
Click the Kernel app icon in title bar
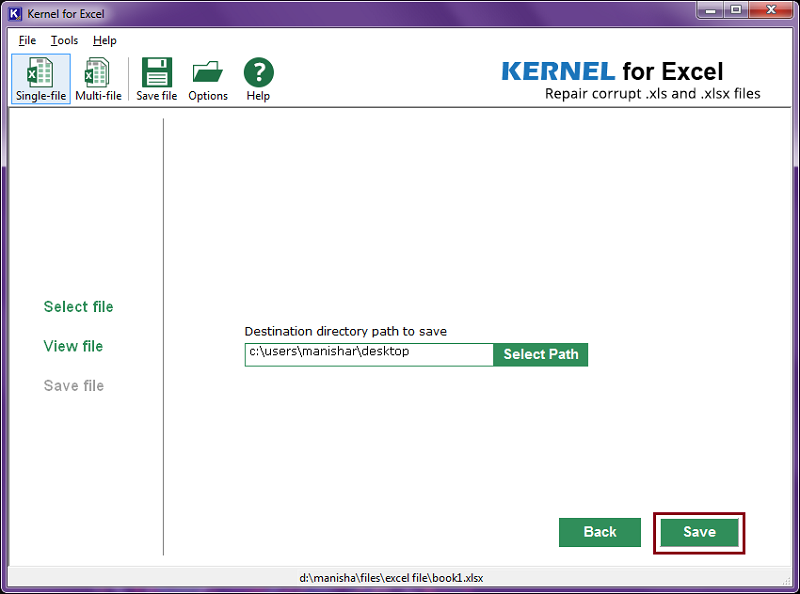(x=15, y=13)
